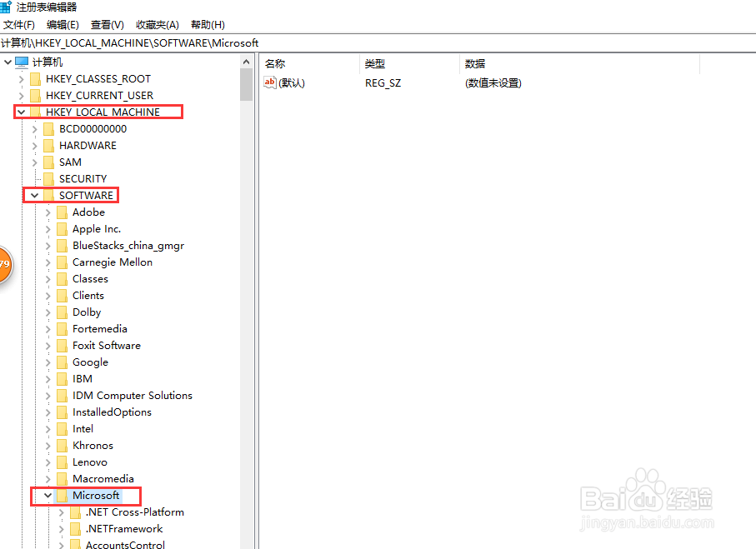Click the BlueStacks_china_gmgr folder icon
Screen dimensions: 756x549
[62, 246]
